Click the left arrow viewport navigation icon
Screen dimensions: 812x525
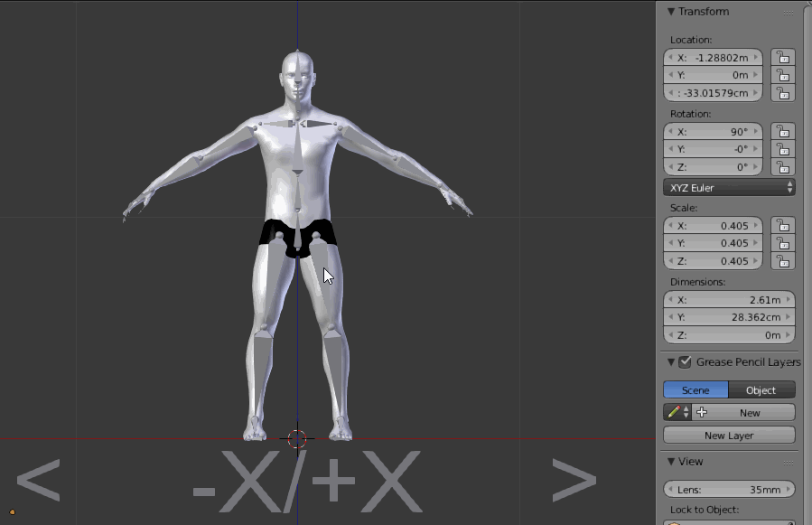(x=38, y=482)
